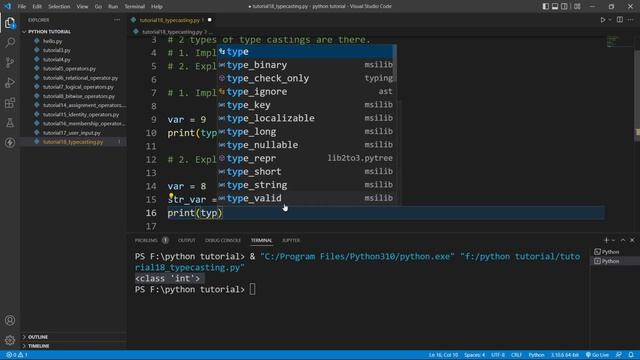Click the VS Code logo in title bar
The width and height of the screenshot is (640, 360).
tap(8, 7)
